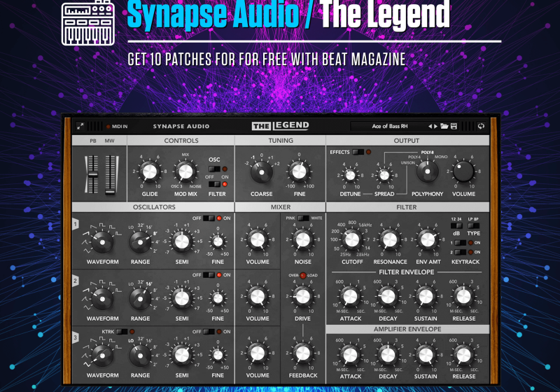Click filter envelope RELEASE knob
The width and height of the screenshot is (560, 392).
pos(463,296)
